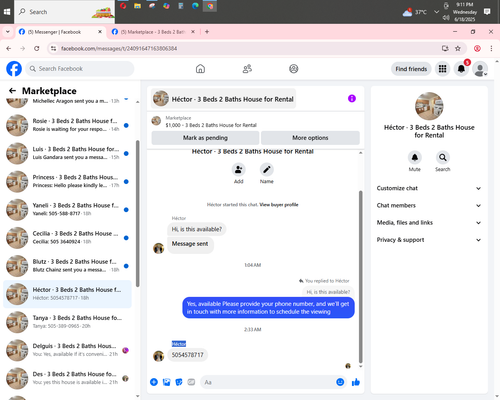Open Tanya's conversation in the list
The height and width of the screenshot is (400, 500).
pos(67,322)
